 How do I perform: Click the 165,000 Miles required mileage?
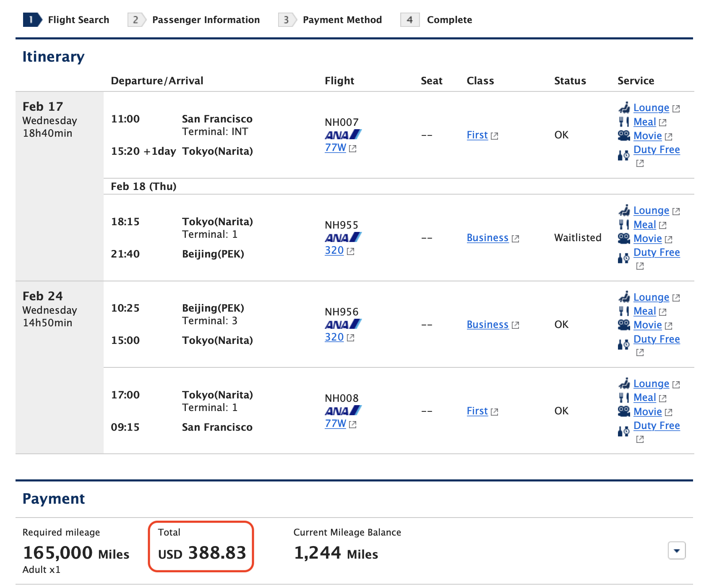point(76,553)
